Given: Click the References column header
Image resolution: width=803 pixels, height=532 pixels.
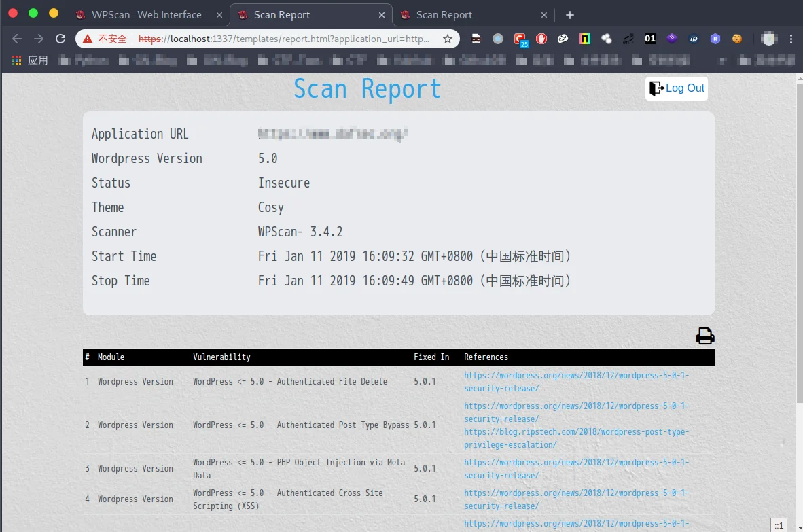Looking at the screenshot, I should click(x=486, y=357).
